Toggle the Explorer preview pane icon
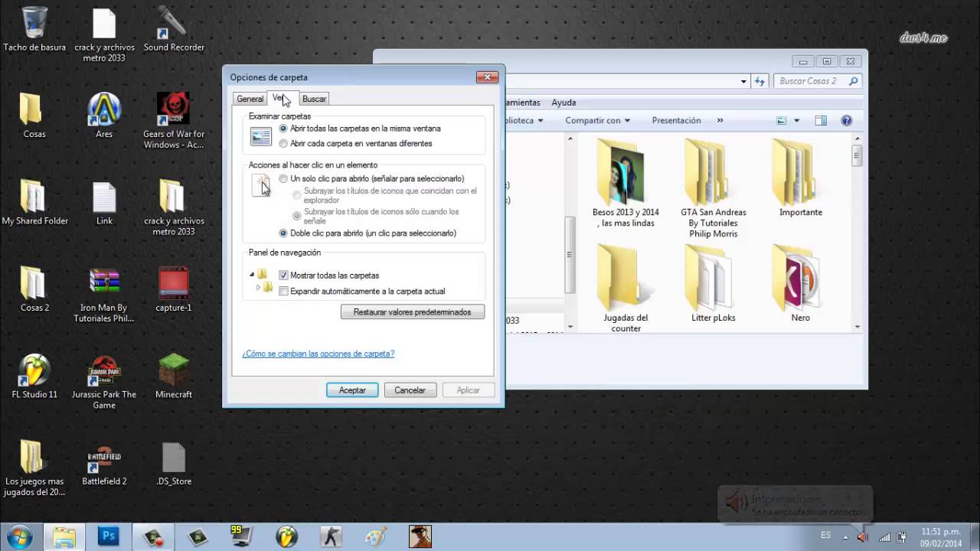The height and width of the screenshot is (551, 980). point(821,120)
